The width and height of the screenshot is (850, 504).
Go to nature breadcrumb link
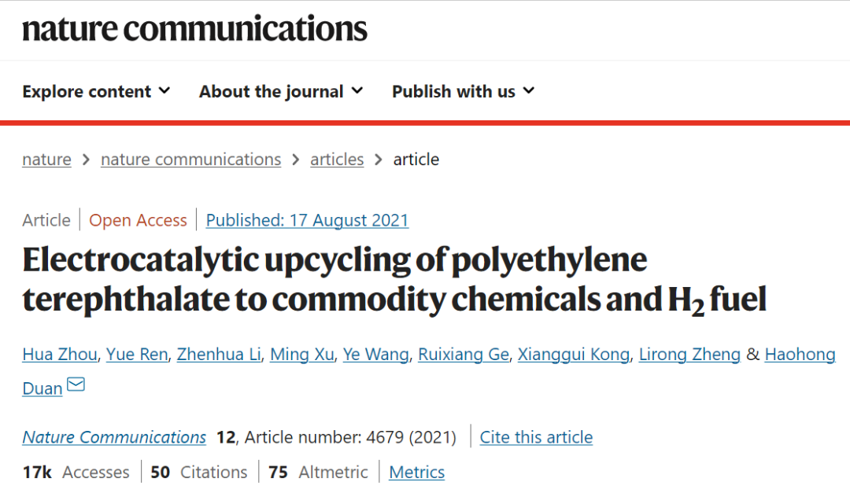[46, 160]
